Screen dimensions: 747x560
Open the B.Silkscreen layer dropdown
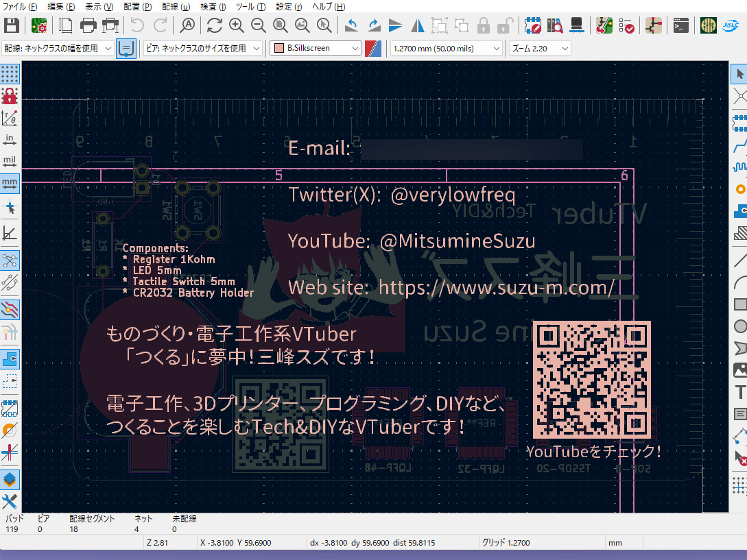tap(316, 49)
